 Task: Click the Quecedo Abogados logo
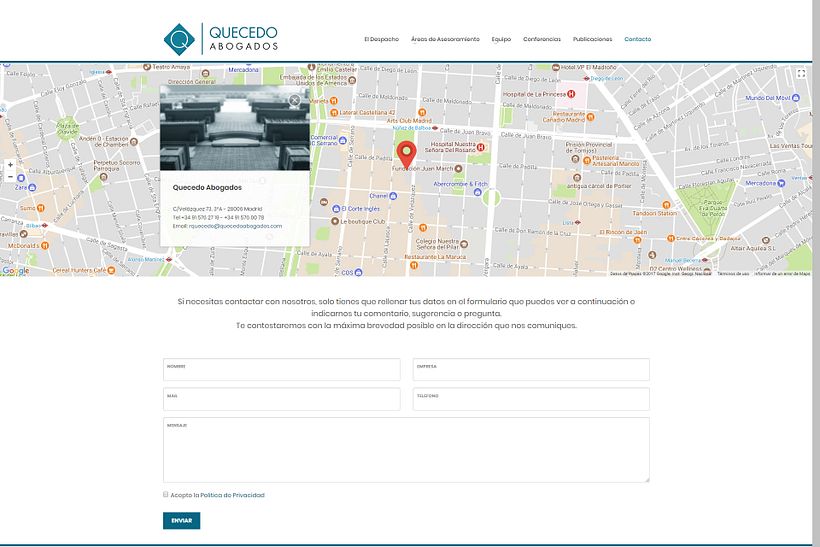[x=221, y=38]
